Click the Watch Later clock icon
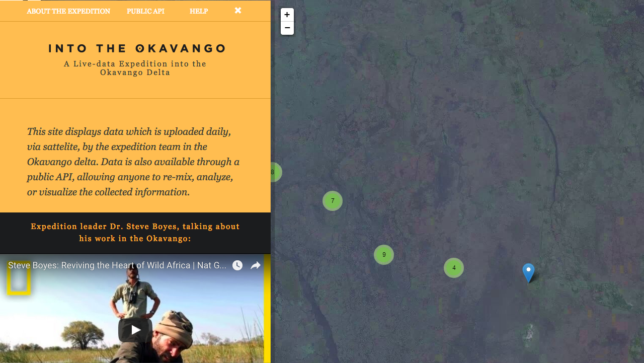Viewport: 644px width, 363px height. (x=237, y=265)
